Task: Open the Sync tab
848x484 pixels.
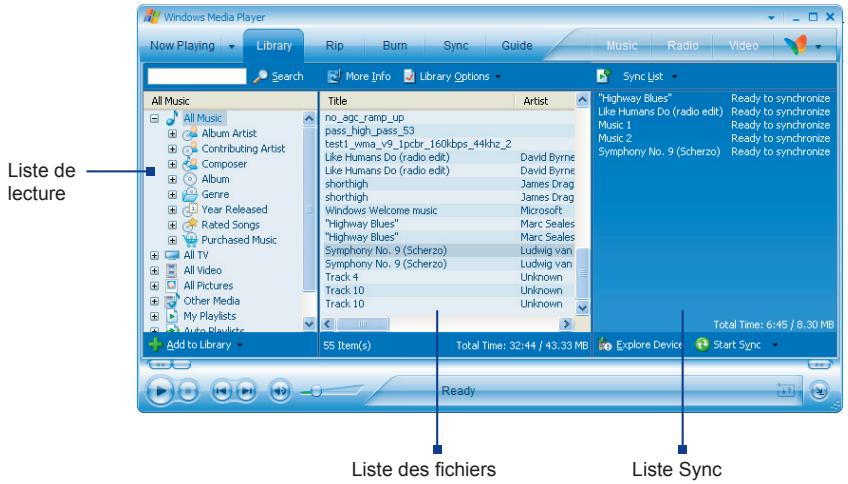Action: point(455,46)
